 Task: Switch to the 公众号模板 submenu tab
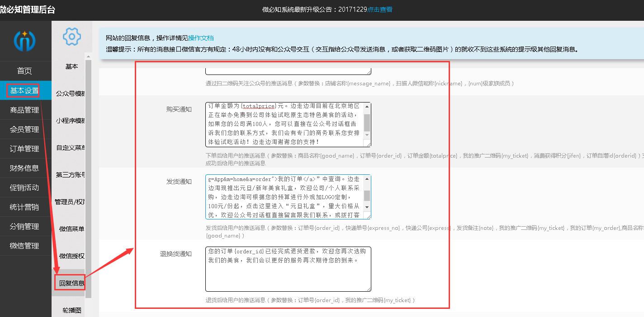pos(71,93)
